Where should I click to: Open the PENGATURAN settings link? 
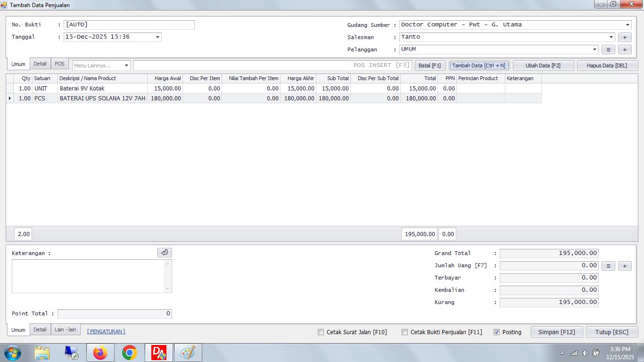(x=106, y=331)
